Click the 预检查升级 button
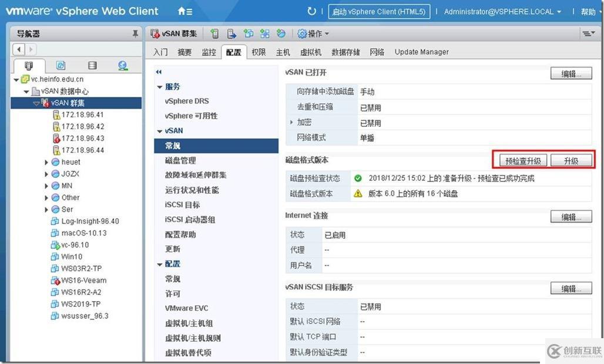This screenshot has height=364, width=604. click(x=523, y=160)
